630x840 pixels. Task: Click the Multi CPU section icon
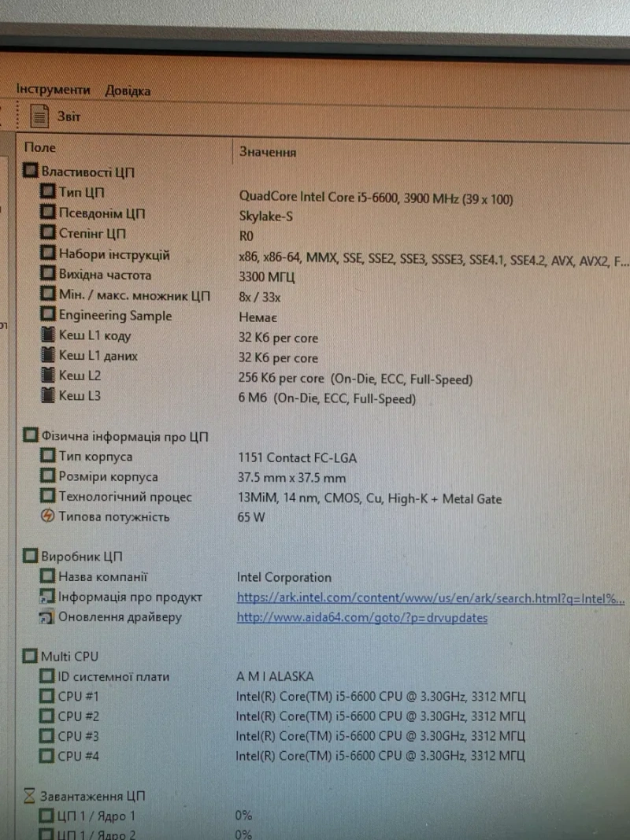coord(30,656)
